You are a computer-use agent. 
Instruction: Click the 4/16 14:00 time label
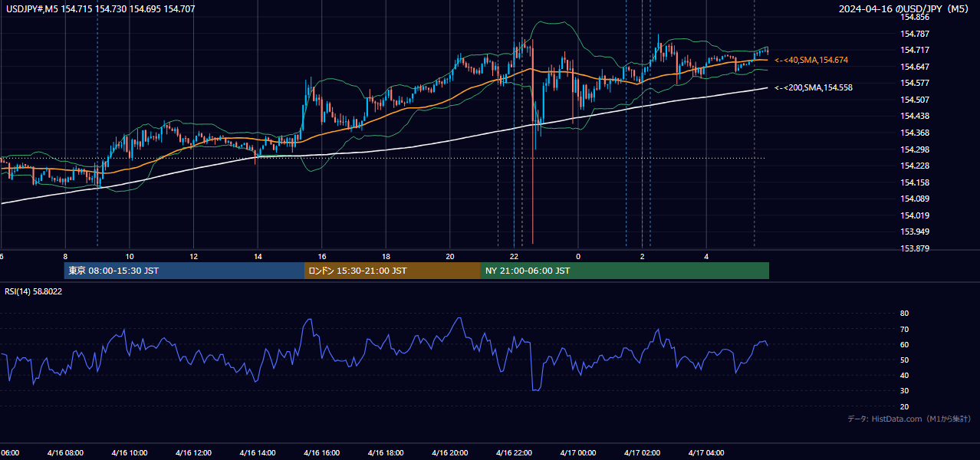(x=257, y=453)
